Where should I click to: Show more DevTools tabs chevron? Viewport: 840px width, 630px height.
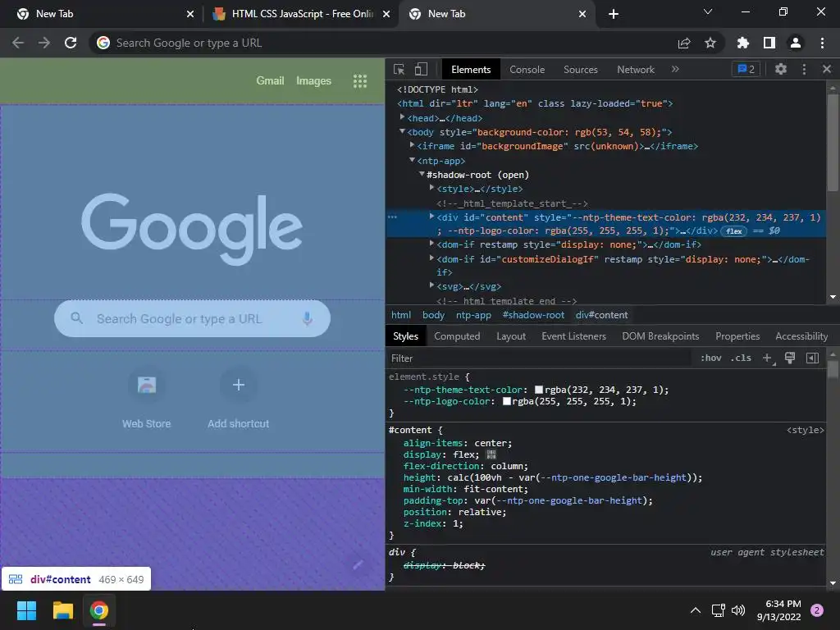pyautogui.click(x=675, y=69)
